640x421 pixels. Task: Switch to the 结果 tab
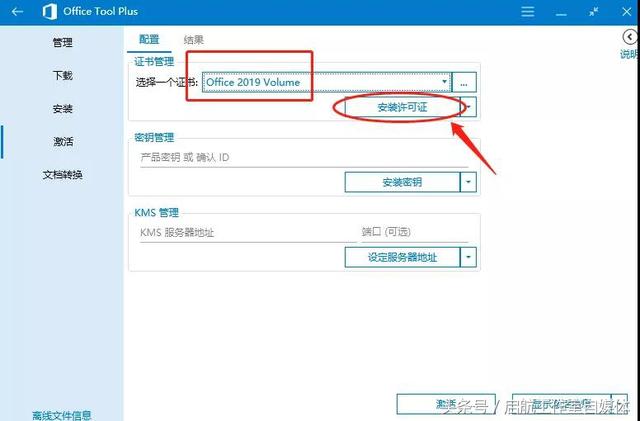pos(193,40)
